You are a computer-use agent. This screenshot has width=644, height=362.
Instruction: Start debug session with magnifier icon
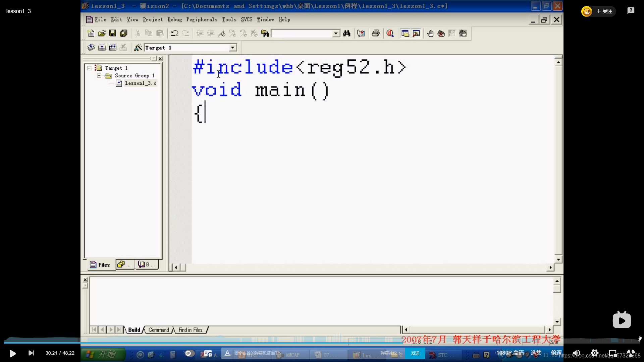390,33
